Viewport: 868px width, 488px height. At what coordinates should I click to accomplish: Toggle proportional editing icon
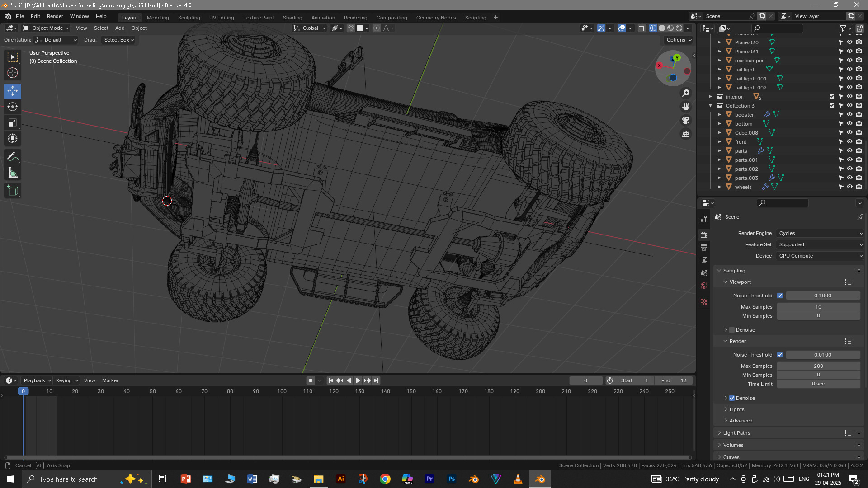[x=377, y=28]
